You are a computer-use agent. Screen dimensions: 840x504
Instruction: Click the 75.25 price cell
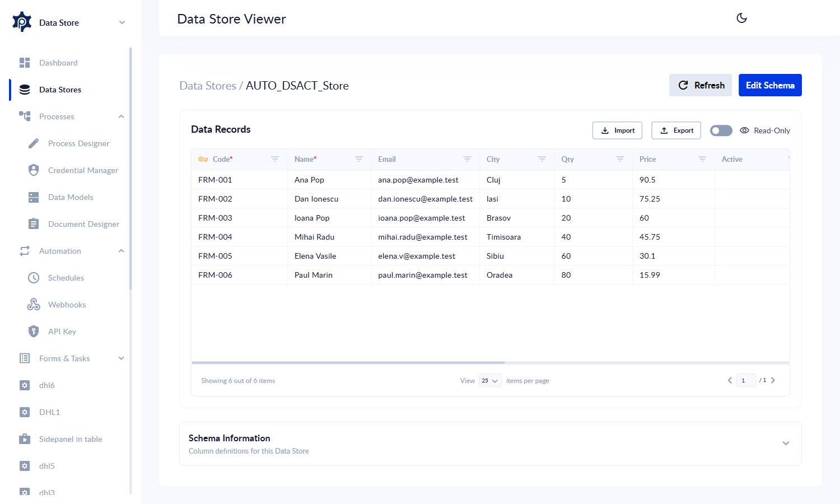click(x=674, y=199)
